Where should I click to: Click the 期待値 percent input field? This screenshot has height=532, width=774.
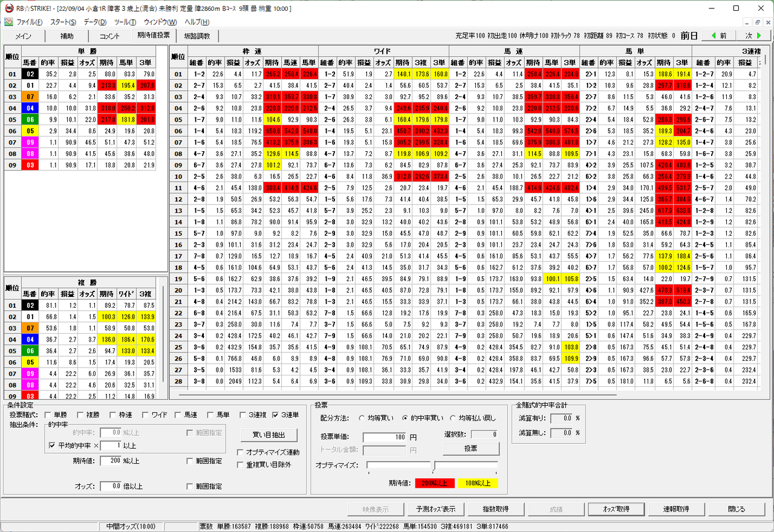[x=111, y=461]
